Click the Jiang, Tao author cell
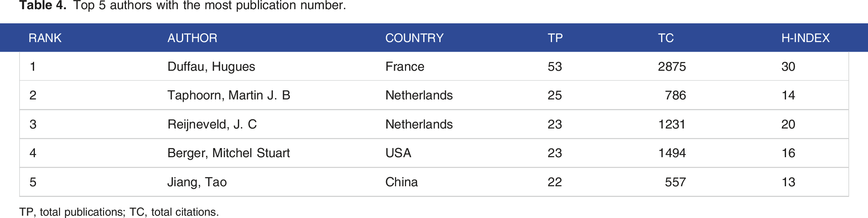868x218 pixels. tap(197, 182)
